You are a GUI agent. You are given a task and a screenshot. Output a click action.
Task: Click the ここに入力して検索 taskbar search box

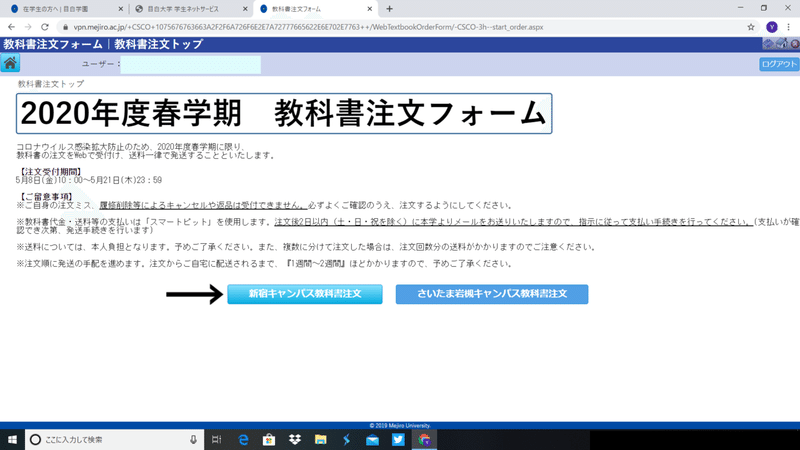114,439
